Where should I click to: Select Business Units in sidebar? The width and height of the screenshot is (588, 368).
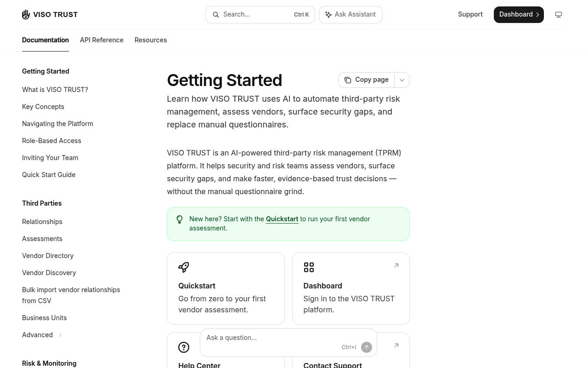pos(45,318)
